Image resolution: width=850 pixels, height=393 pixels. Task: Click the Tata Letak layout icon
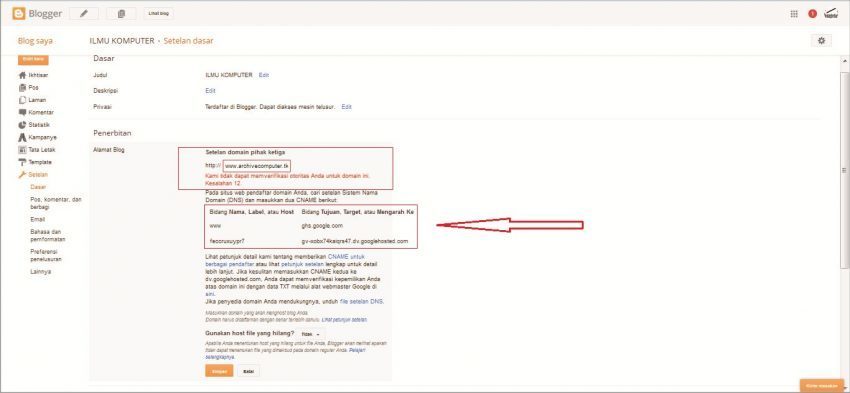(22, 150)
